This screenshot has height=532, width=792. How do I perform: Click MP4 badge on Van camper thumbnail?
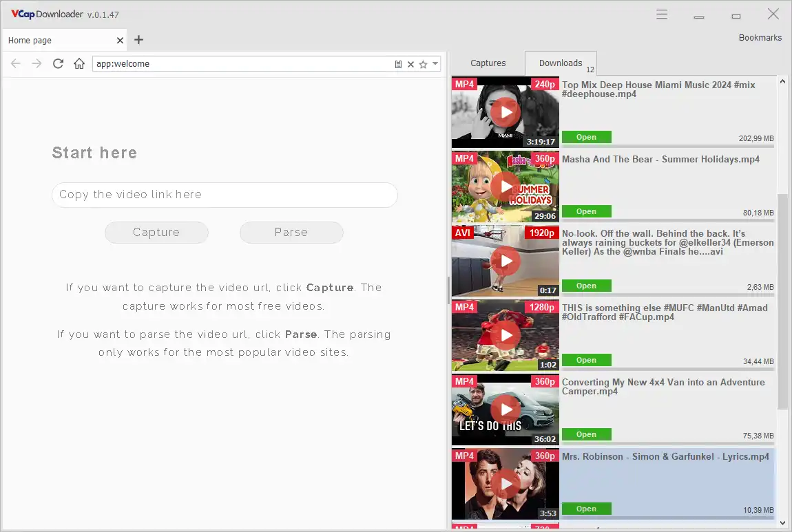[464, 381]
